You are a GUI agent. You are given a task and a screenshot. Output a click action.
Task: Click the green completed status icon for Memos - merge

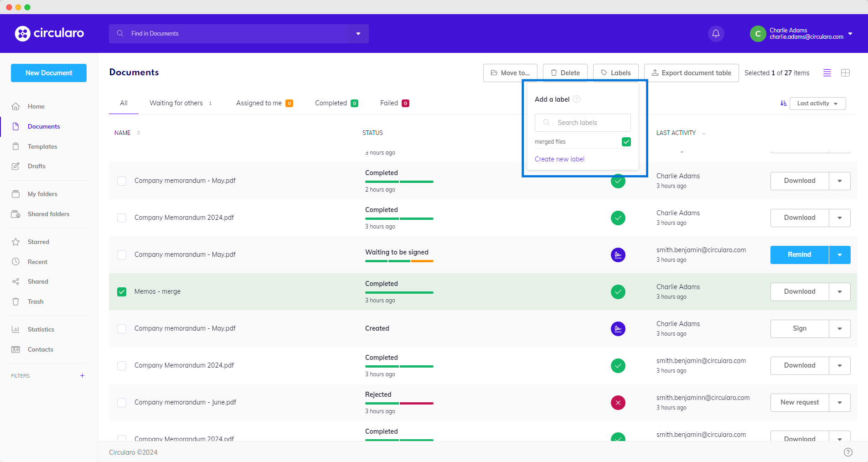pos(618,291)
